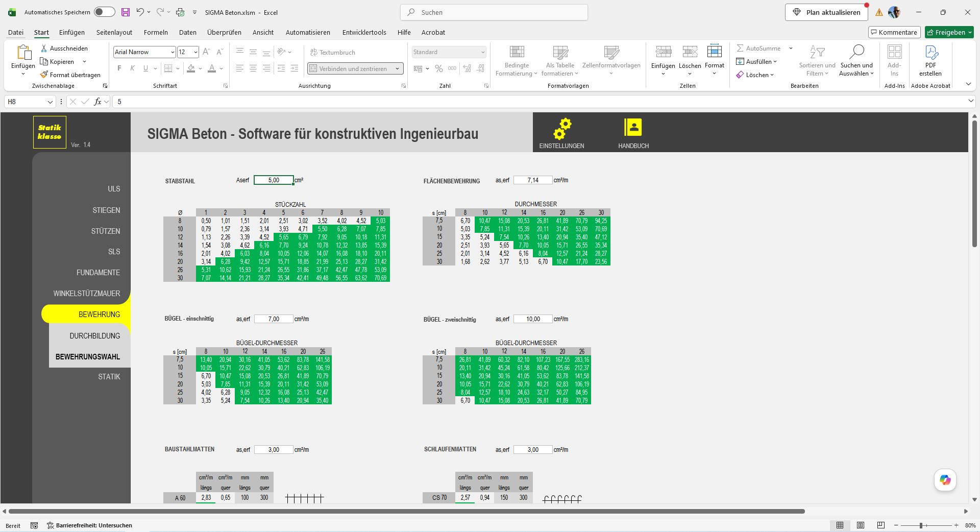Open EINSTELLUNGEN gear icon

[x=562, y=129]
